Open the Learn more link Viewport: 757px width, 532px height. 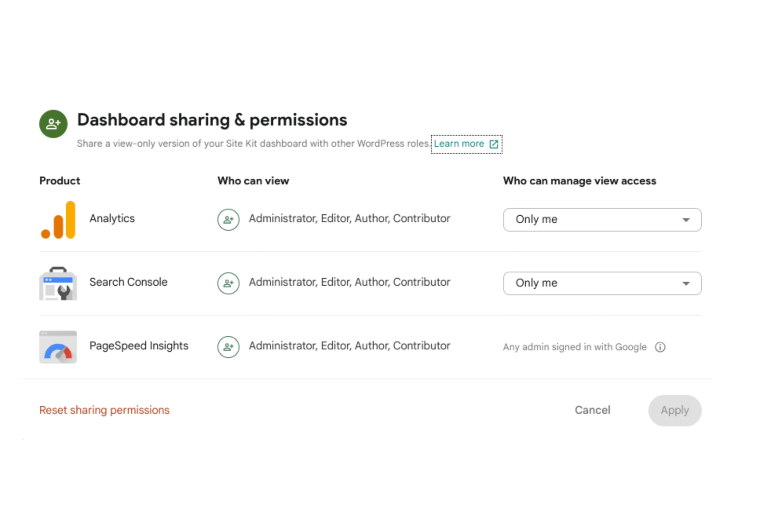[x=459, y=144]
